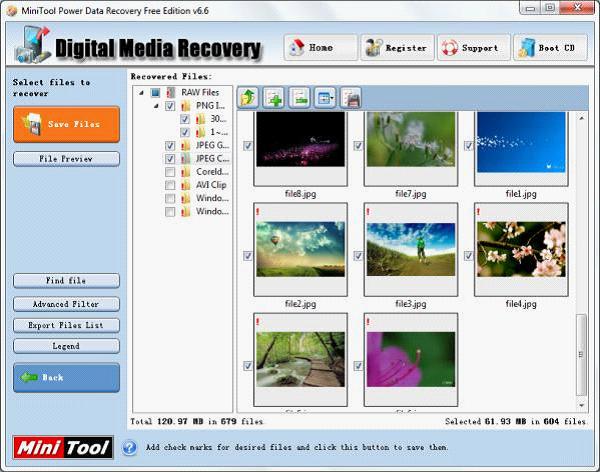Click the File Preview button

click(x=67, y=159)
